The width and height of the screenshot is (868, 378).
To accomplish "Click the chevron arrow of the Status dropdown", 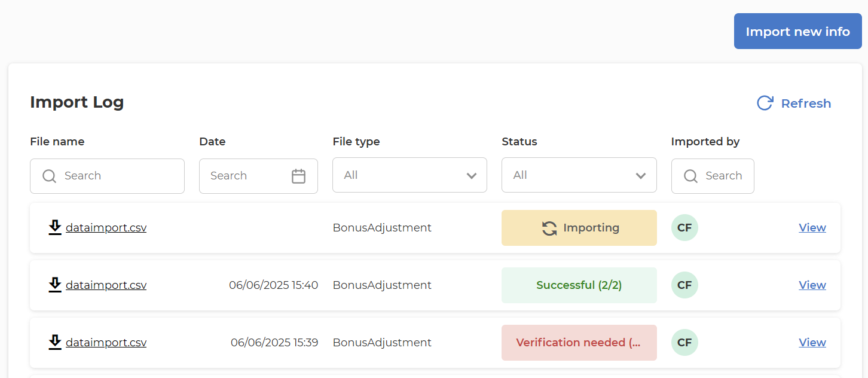I will coord(641,176).
